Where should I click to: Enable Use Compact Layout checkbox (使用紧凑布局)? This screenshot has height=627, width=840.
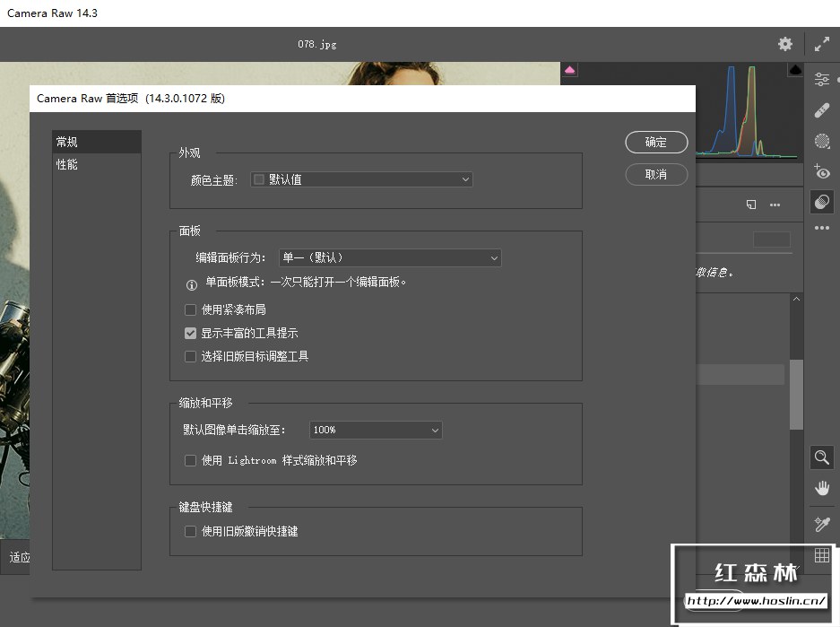coord(190,309)
